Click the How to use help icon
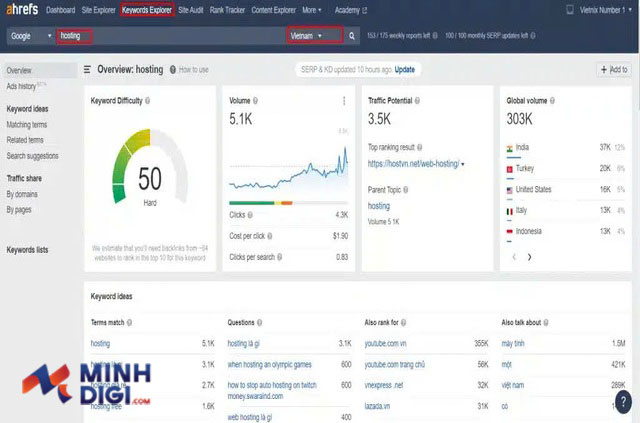Screen dimensions: 640x423 pyautogui.click(x=173, y=70)
